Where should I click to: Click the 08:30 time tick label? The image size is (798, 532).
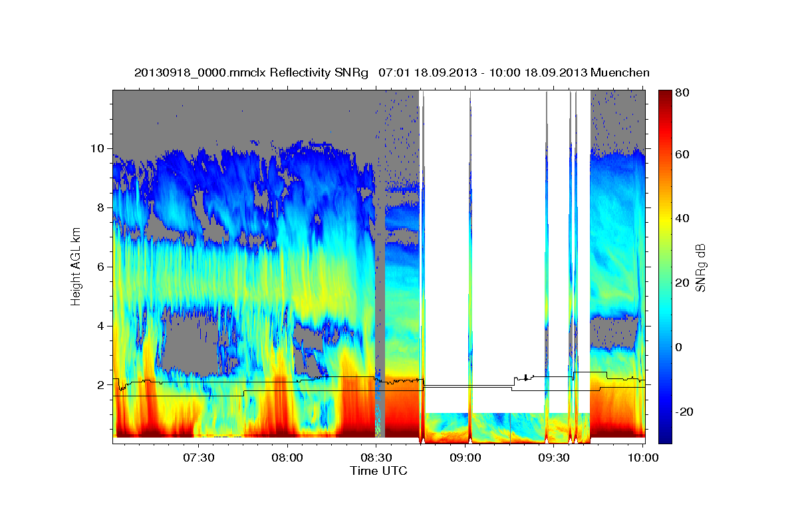(x=376, y=458)
